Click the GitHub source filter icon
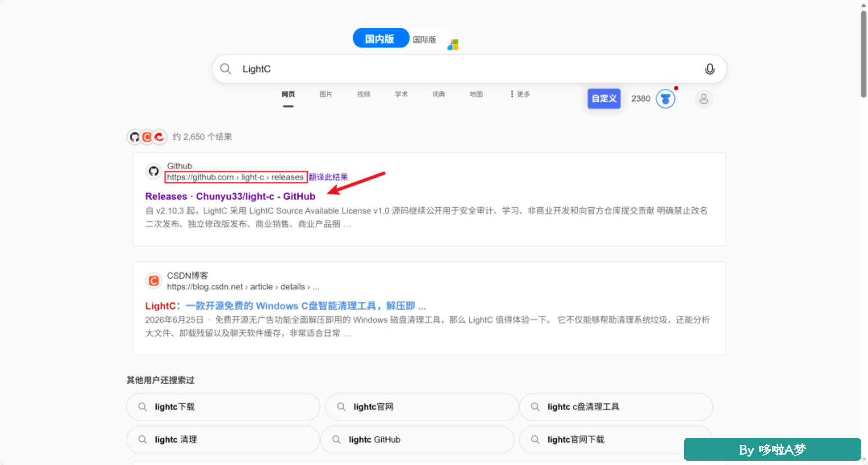Screen dimensions: 868x465 click(134, 137)
